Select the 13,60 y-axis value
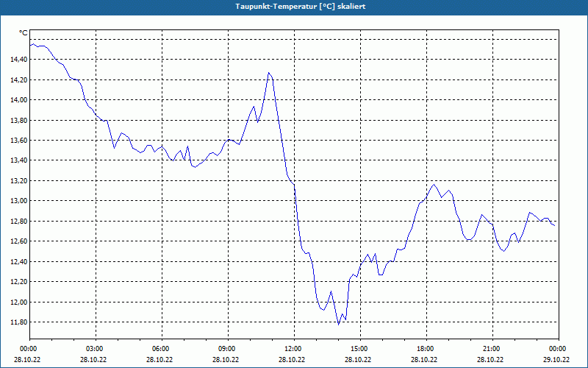This screenshot has width=588, height=368. [18, 141]
